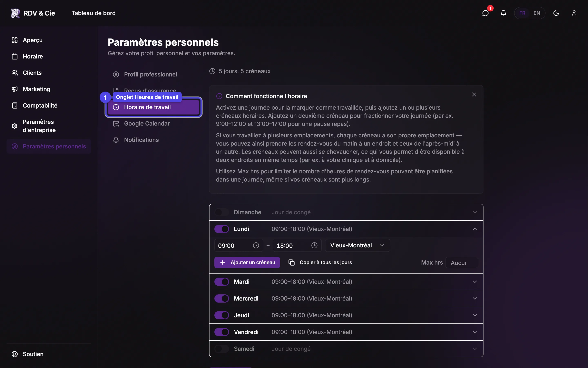Open the notifications bell in the top bar
Viewport: 588px width, 368px height.
click(503, 13)
